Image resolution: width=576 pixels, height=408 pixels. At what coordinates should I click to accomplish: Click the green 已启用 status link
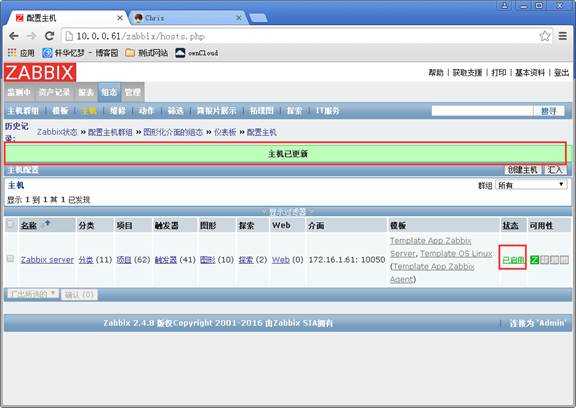(512, 260)
